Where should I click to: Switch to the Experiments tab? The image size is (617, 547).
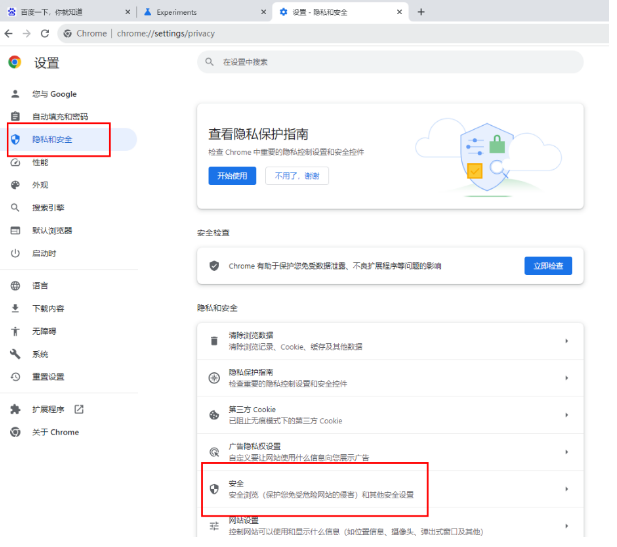click(x=205, y=12)
